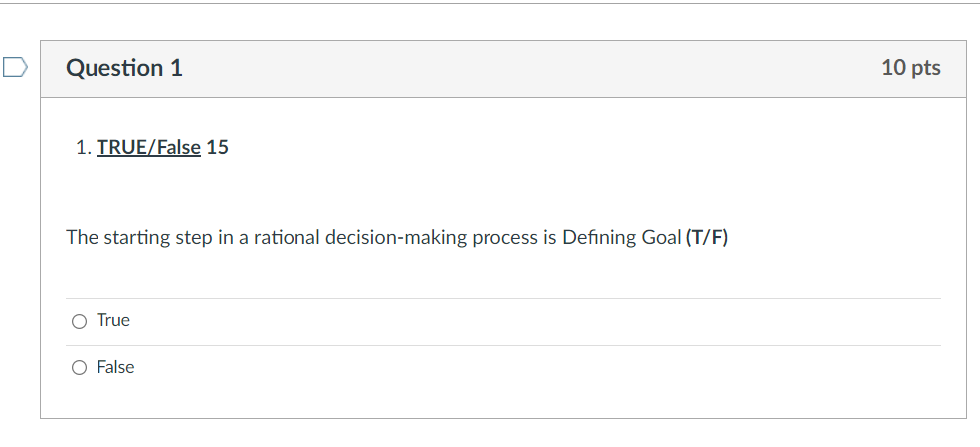Viewport: 980px width, 447px height.
Task: Click the bold "(T/F)" text
Action: (707, 238)
